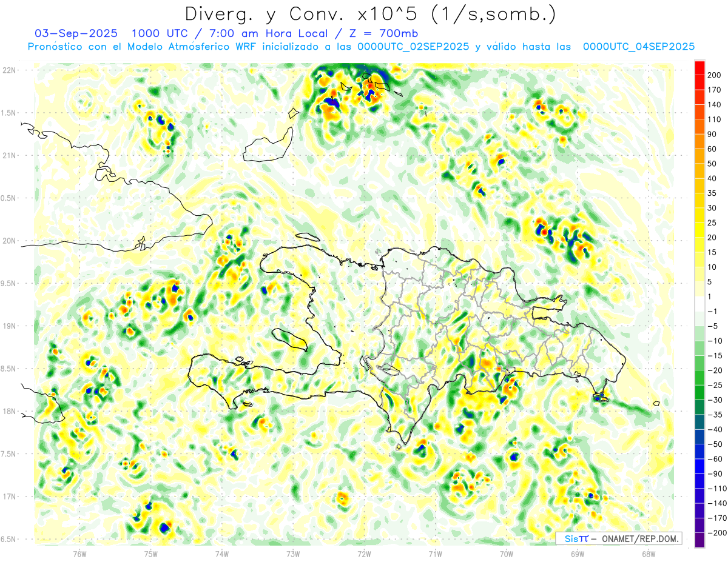Click the colorbar value '140'
This screenshot has width=728, height=562.
pos(715,105)
